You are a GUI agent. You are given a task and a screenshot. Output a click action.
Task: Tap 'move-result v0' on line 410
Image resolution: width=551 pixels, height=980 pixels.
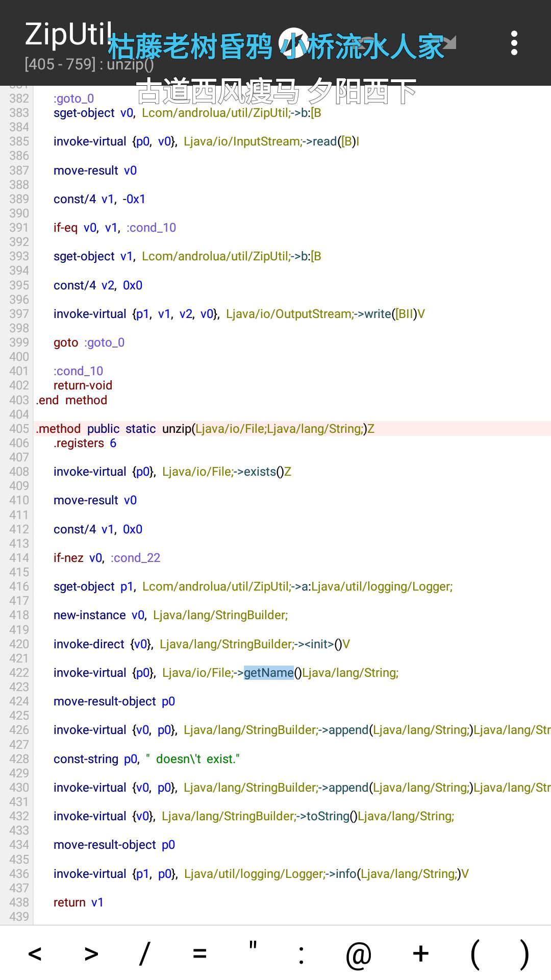click(x=95, y=500)
